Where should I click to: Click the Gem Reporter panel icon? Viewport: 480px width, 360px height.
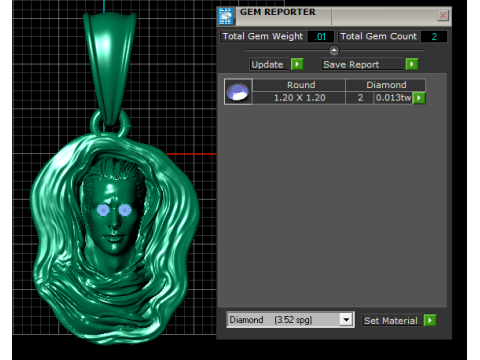[226, 16]
